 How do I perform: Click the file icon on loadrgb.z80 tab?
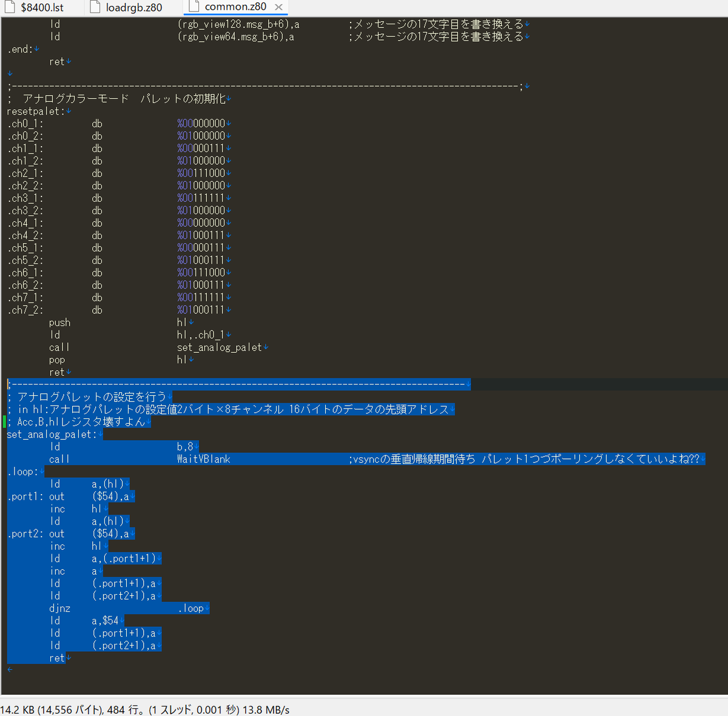95,7
